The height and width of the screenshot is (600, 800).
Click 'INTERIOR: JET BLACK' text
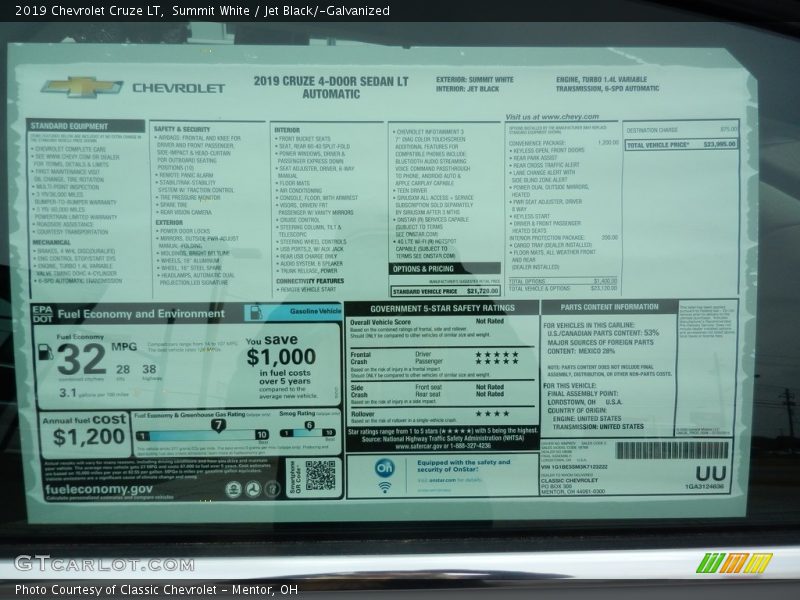coord(467,89)
